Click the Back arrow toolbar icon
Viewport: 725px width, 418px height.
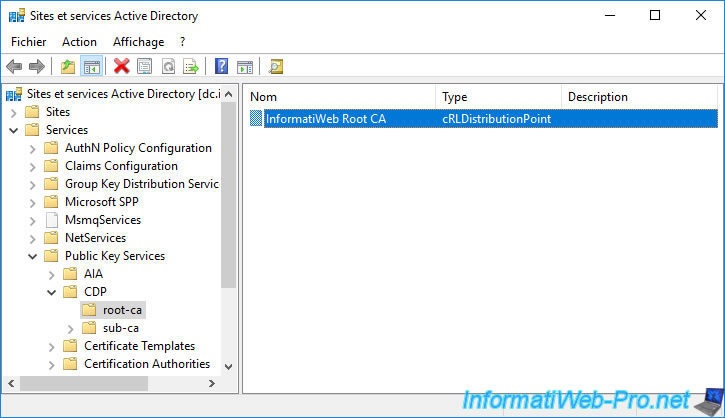[x=14, y=67]
